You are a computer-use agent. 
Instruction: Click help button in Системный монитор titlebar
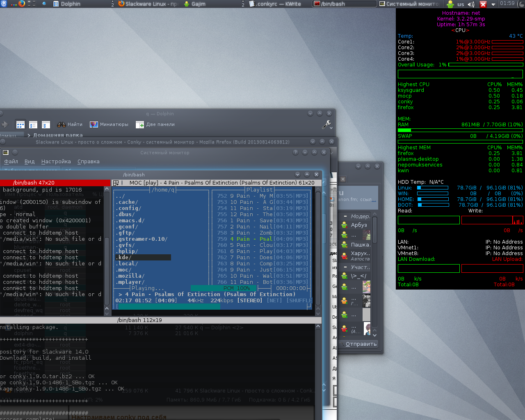pyautogui.click(x=295, y=152)
